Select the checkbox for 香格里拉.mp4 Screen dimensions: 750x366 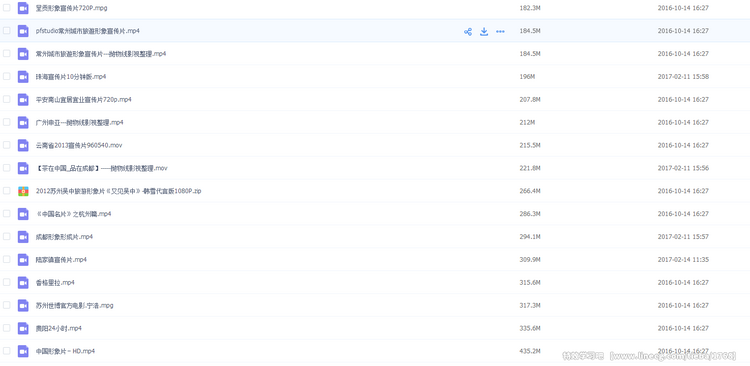pos(7,282)
